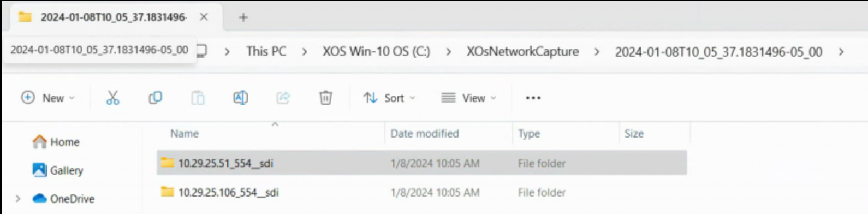This screenshot has width=868, height=214.
Task: Click the Cut scissors icon
Action: pos(112,98)
